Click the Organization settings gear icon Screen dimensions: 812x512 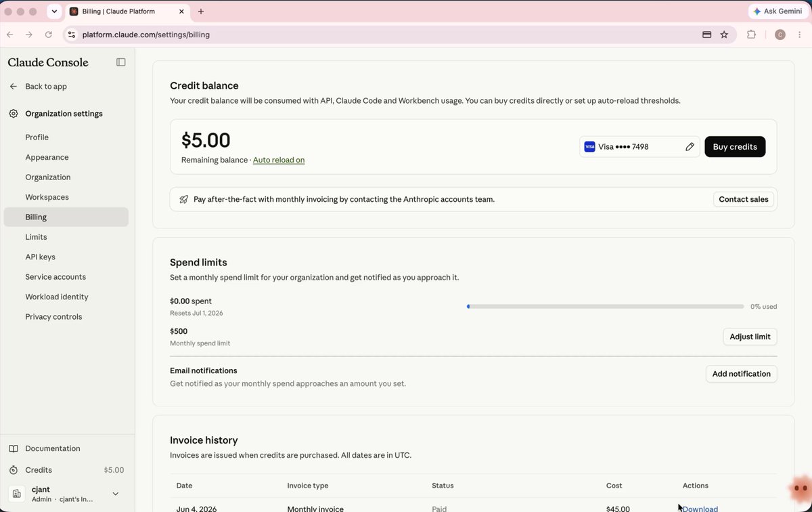click(14, 114)
